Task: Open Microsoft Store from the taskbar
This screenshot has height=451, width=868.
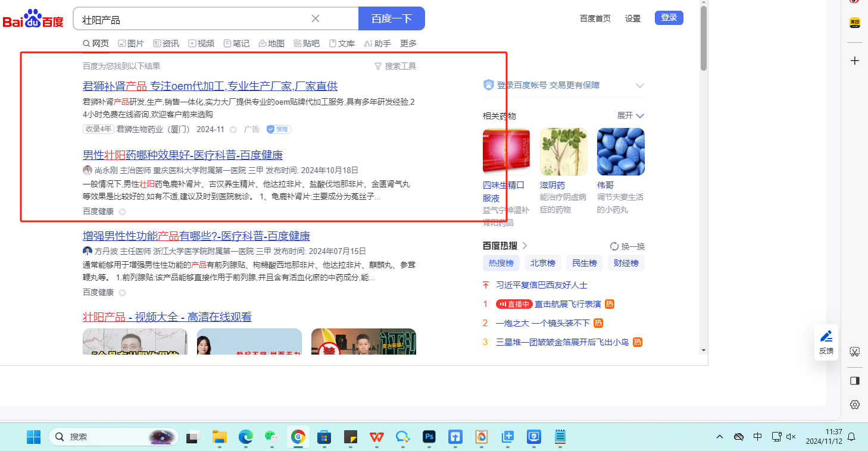Action: tap(324, 437)
